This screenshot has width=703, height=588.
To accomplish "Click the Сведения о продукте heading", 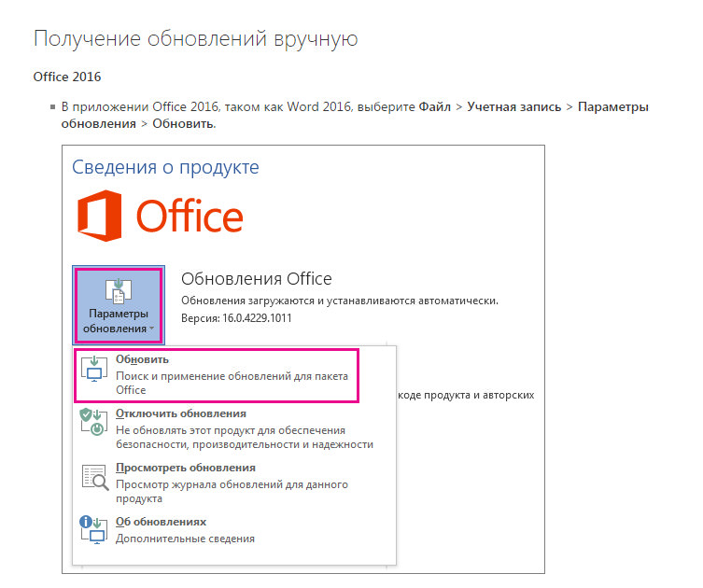I will pyautogui.click(x=165, y=167).
